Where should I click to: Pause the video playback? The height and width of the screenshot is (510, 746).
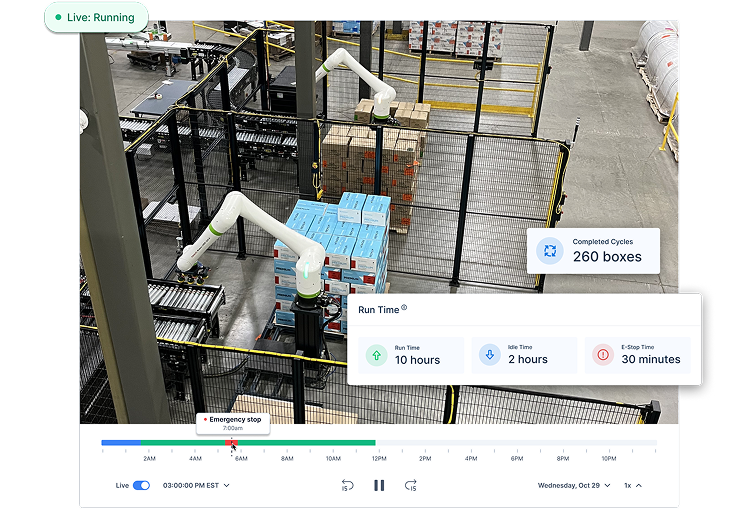[379, 485]
